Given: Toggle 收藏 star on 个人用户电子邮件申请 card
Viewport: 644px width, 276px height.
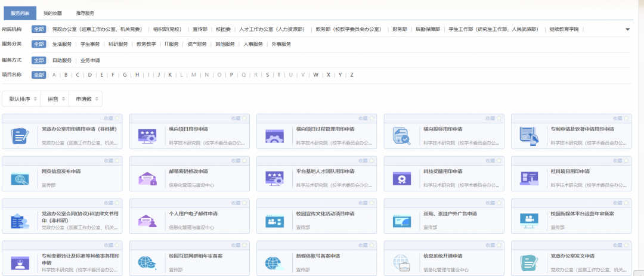Looking at the screenshot, I should tap(245, 203).
